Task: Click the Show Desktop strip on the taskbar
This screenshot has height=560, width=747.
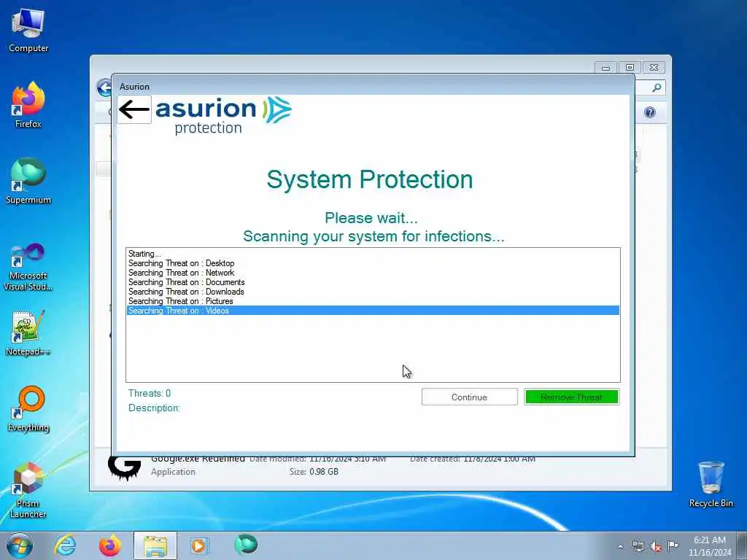Action: 742,545
